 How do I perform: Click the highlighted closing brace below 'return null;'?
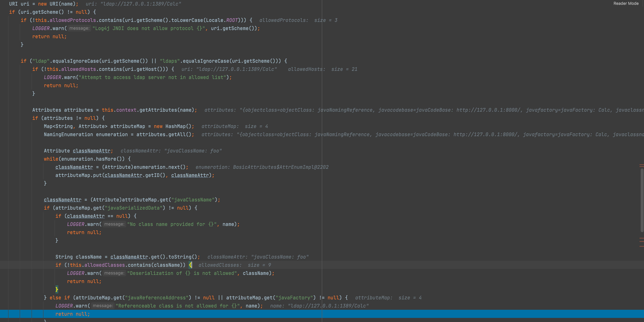point(57,289)
